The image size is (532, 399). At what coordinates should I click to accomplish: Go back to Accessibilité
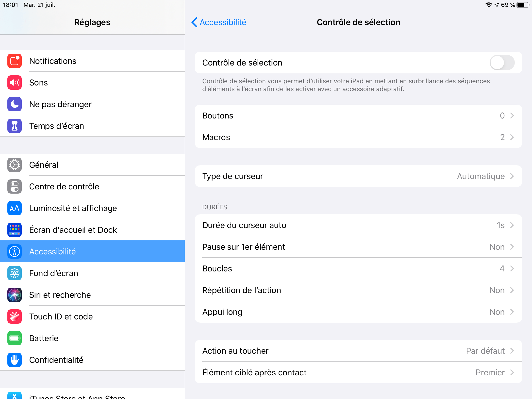(x=219, y=22)
